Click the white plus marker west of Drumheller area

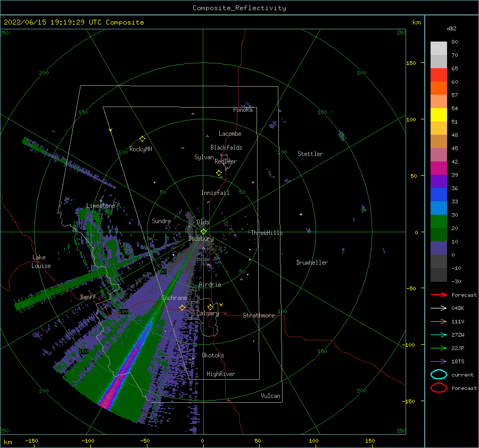(x=301, y=214)
